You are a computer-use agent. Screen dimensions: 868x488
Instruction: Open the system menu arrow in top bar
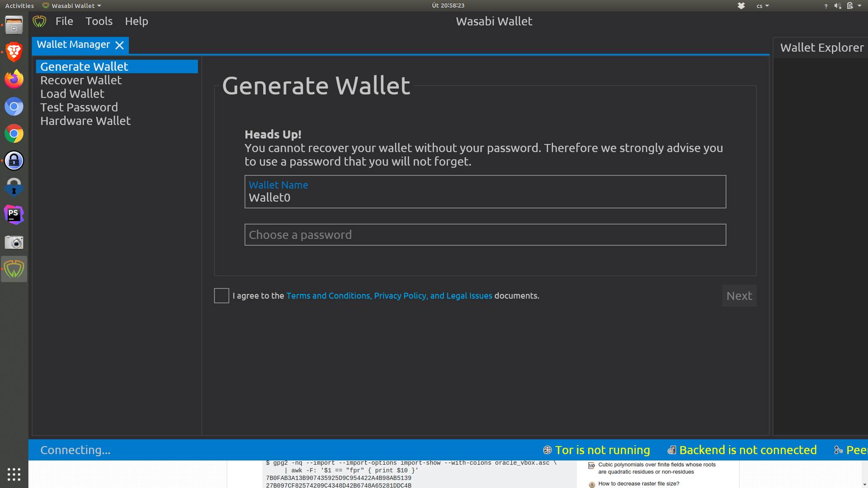click(x=860, y=6)
